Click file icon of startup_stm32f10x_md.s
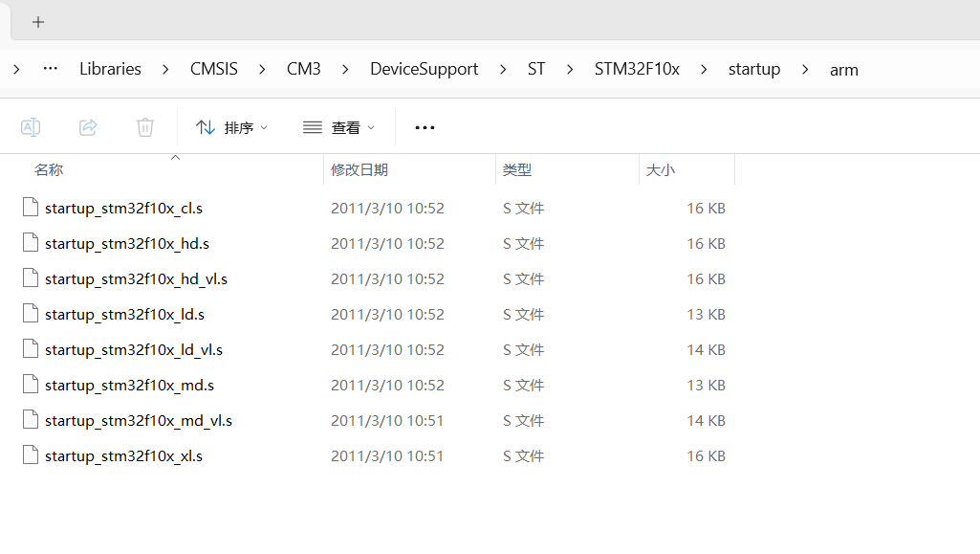Viewport: 980px width, 554px height. [31, 384]
